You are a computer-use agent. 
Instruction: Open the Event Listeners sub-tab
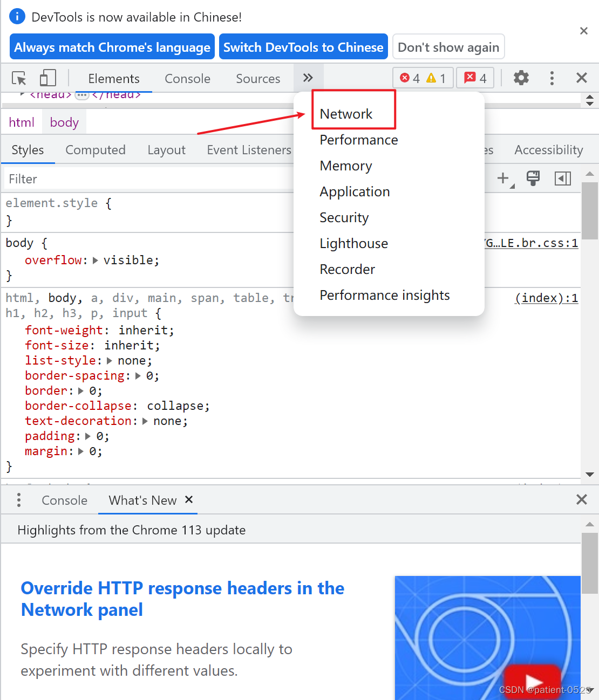tap(249, 150)
